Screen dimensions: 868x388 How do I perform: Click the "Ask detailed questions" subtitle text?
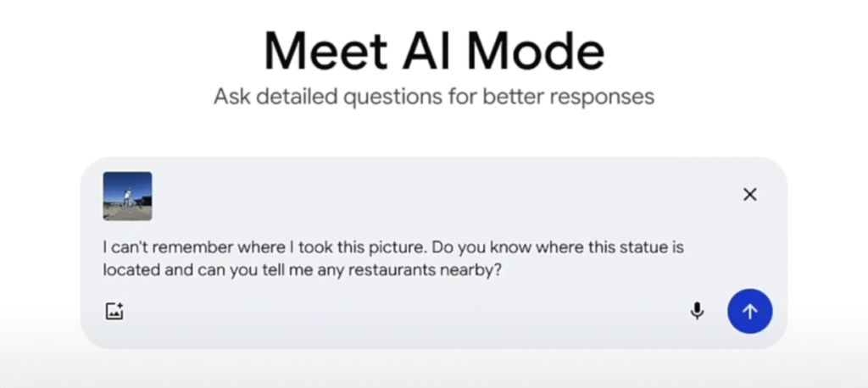[x=433, y=96]
